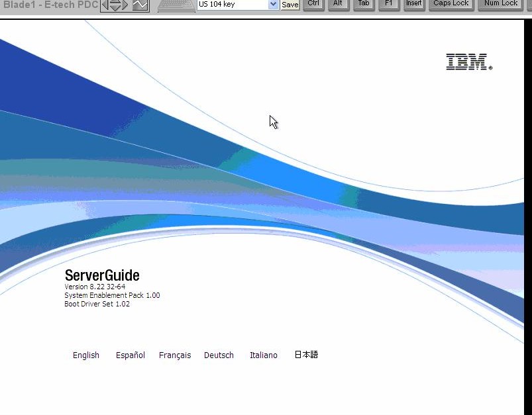Image resolution: width=532 pixels, height=415 pixels.
Task: Select Japanese (日本語) language
Action: tap(306, 355)
